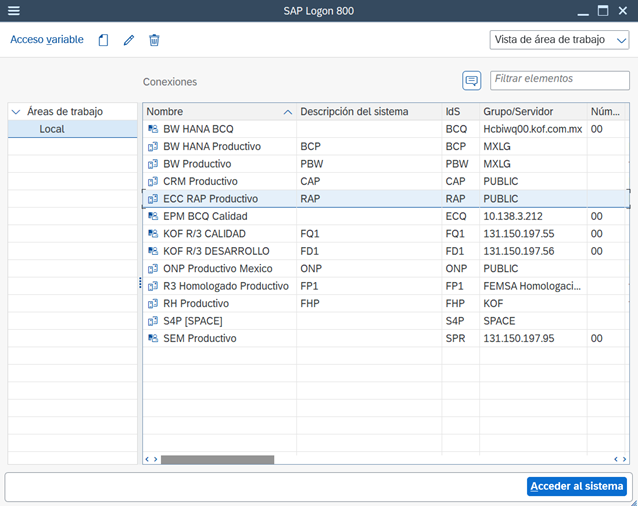Screen dimensions: 638x506
Task: Click the Acceso variable link
Action: coord(46,40)
